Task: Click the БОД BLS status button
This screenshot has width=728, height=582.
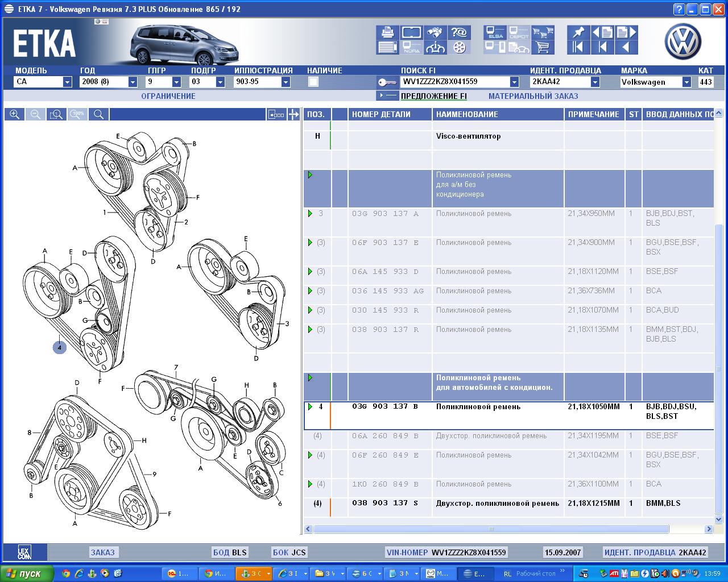Action: (x=230, y=552)
